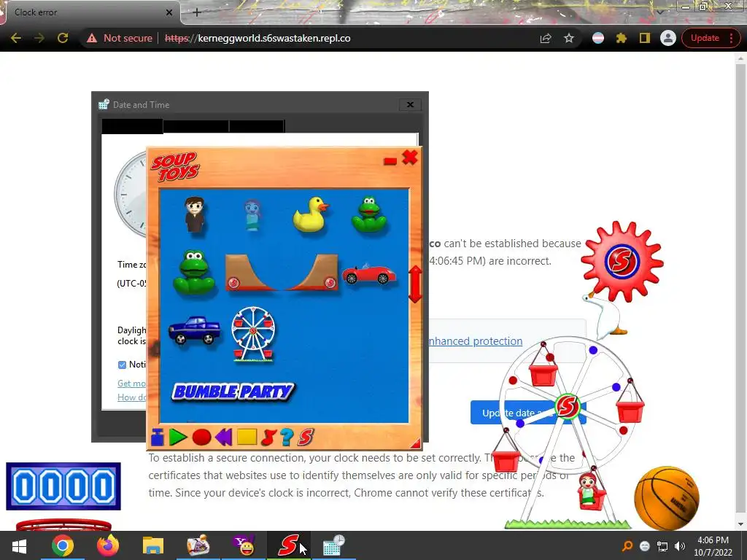Open Chrome from the taskbar
This screenshot has height=560, width=747.
coord(63,545)
